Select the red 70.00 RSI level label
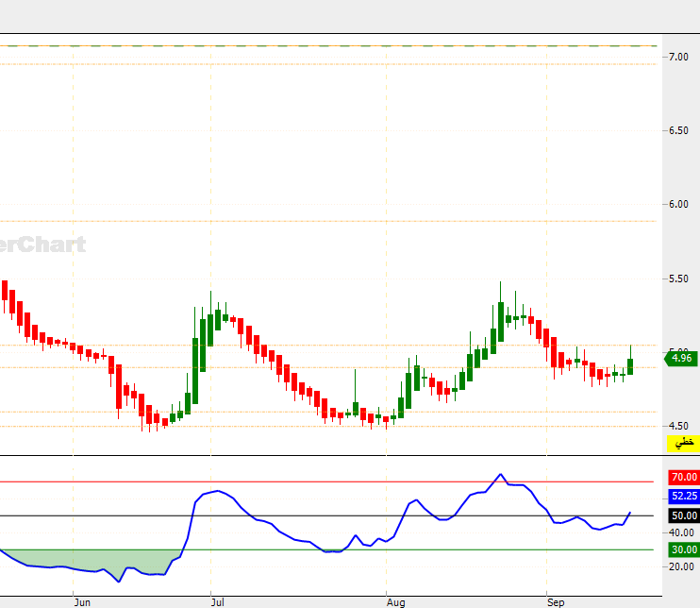 point(683,477)
